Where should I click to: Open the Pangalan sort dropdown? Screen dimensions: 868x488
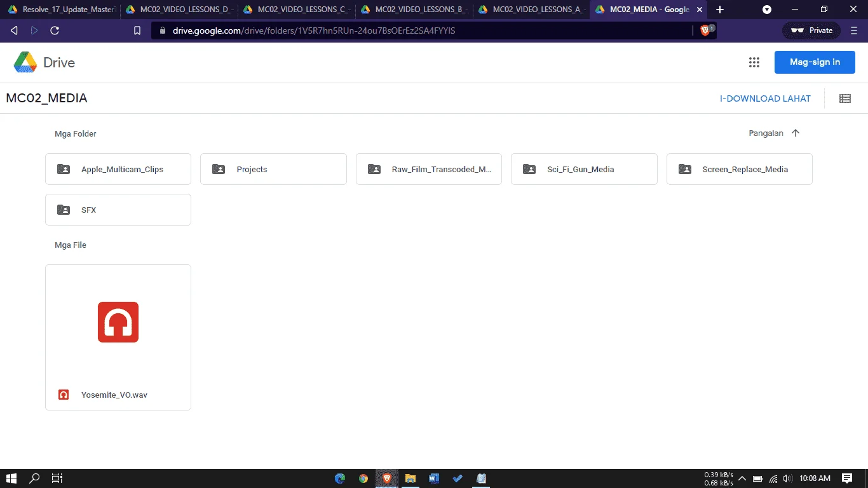(x=766, y=133)
